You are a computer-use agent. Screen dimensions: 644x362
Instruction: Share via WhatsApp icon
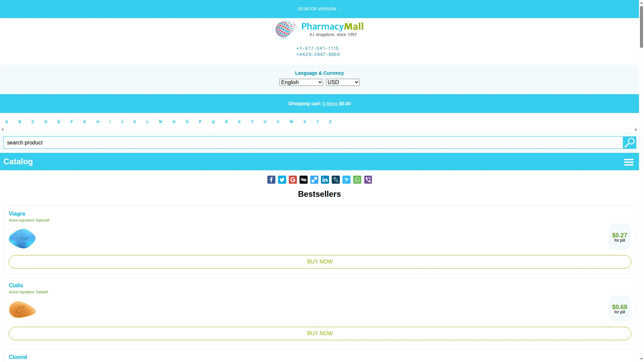point(357,180)
